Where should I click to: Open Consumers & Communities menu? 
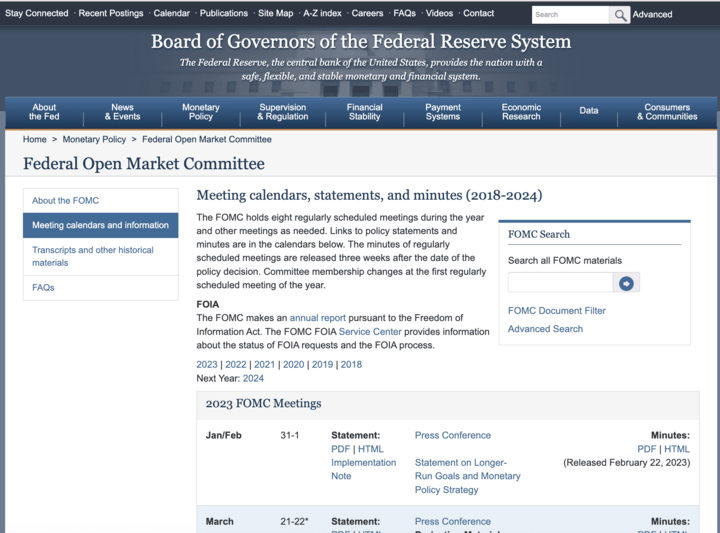[667, 112]
